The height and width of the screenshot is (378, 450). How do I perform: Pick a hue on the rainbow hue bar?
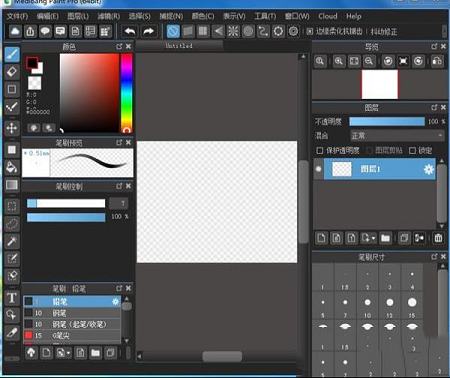pyautogui.click(x=126, y=93)
